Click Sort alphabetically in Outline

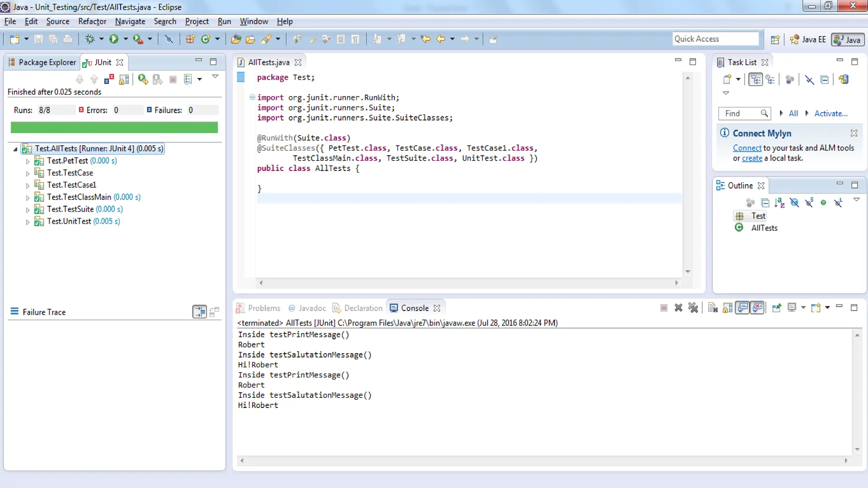click(x=779, y=203)
